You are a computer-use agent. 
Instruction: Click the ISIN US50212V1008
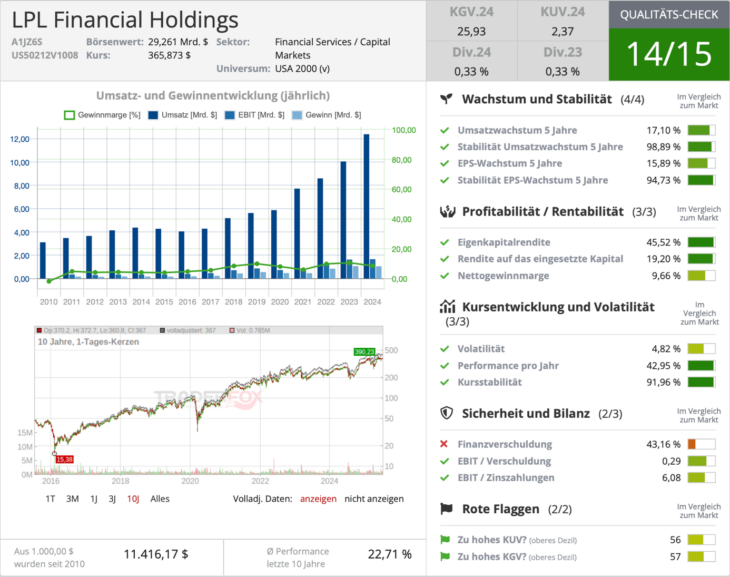coord(45,55)
